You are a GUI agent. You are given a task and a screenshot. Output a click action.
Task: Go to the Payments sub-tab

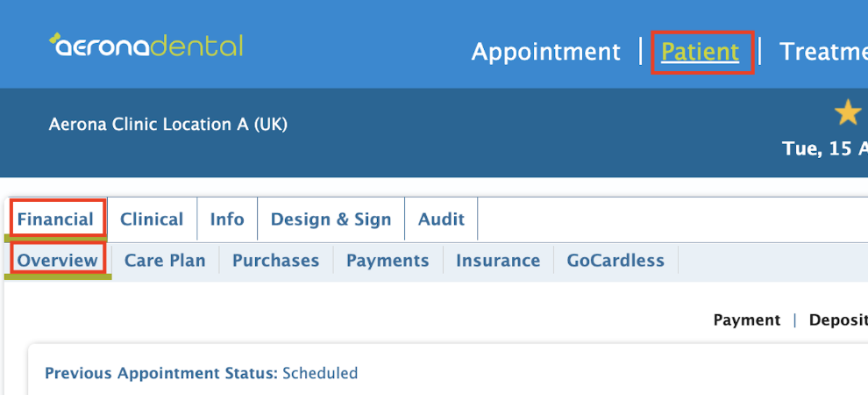(x=388, y=261)
